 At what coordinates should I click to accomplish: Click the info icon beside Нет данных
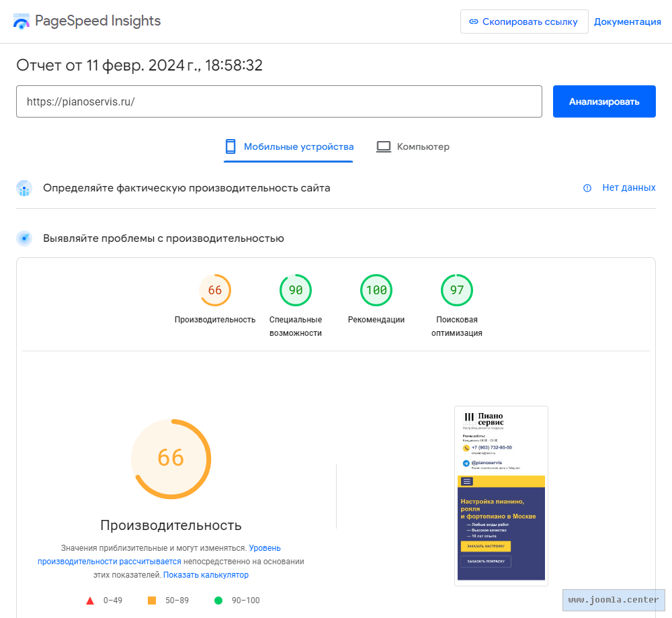coord(587,188)
